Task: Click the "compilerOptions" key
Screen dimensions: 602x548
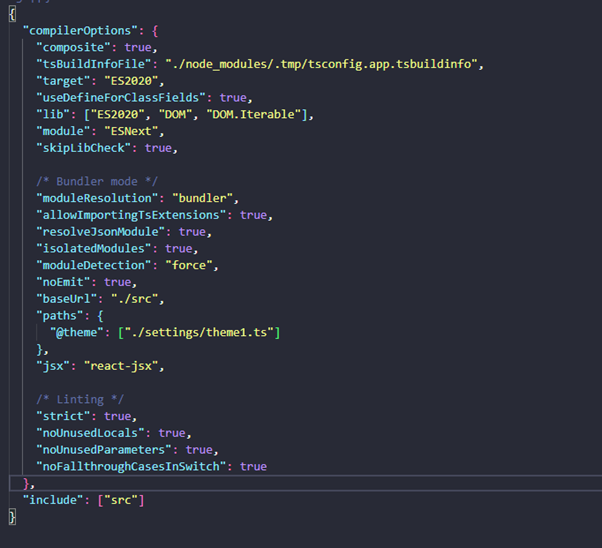Action: click(80, 31)
